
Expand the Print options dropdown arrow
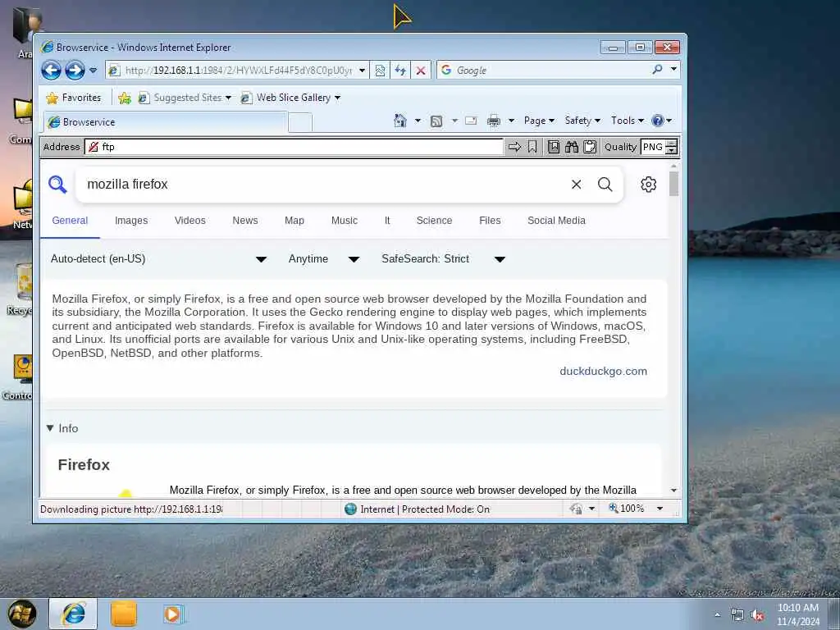tap(511, 121)
